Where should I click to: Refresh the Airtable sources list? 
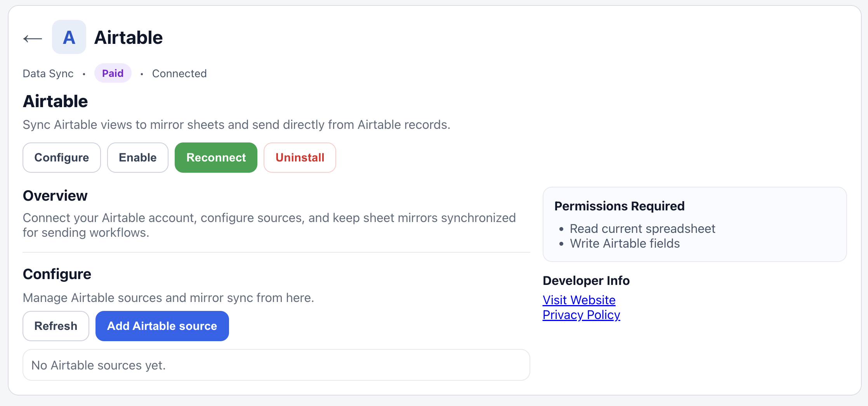click(x=56, y=326)
